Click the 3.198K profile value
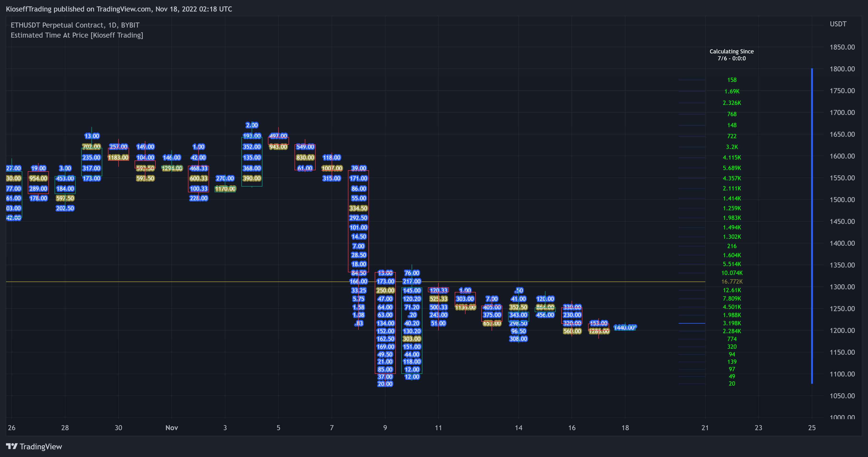868x457 pixels. (x=732, y=323)
